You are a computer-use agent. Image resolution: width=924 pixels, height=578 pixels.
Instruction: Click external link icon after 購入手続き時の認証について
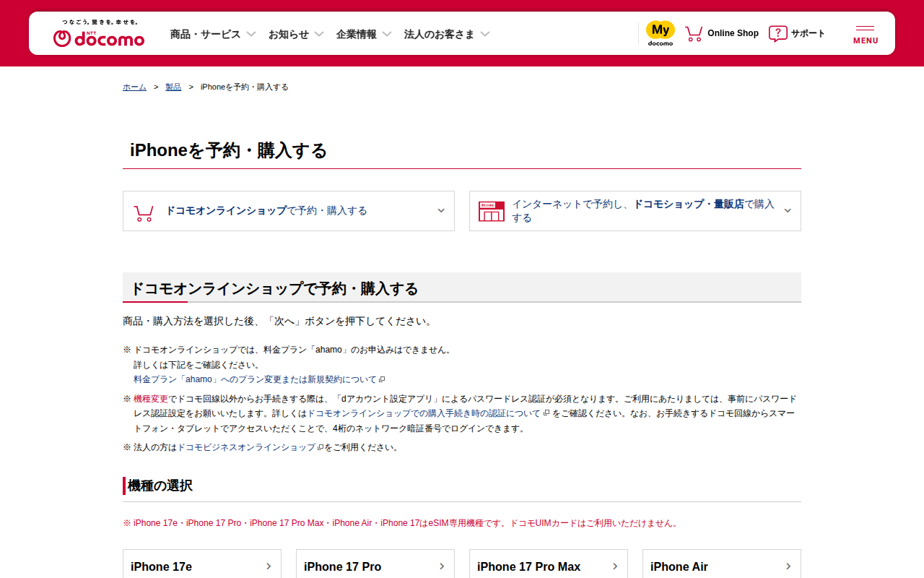(546, 413)
